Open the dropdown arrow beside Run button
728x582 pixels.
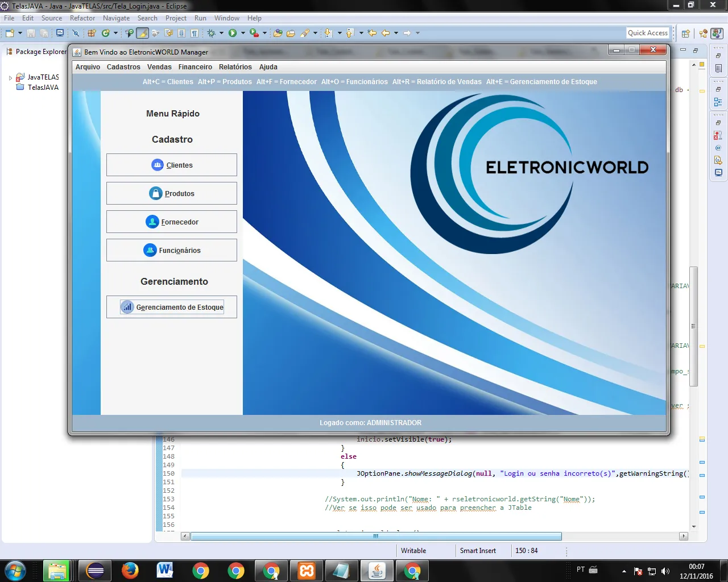(243, 33)
